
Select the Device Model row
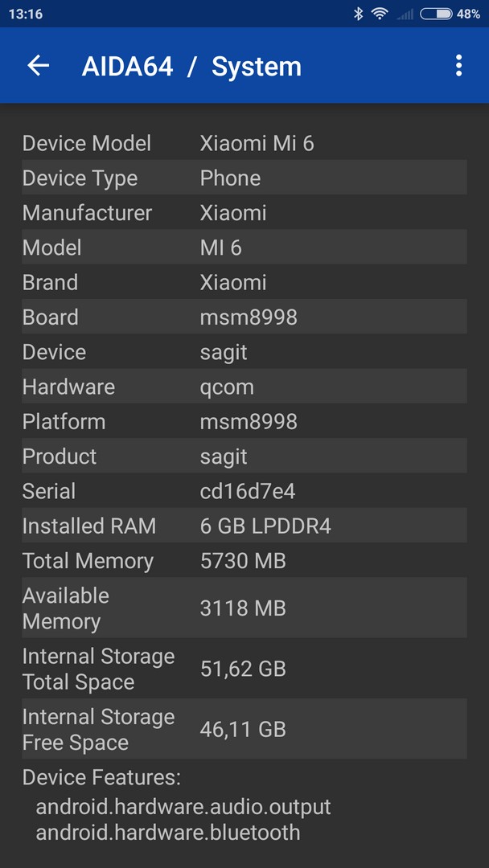[244, 143]
